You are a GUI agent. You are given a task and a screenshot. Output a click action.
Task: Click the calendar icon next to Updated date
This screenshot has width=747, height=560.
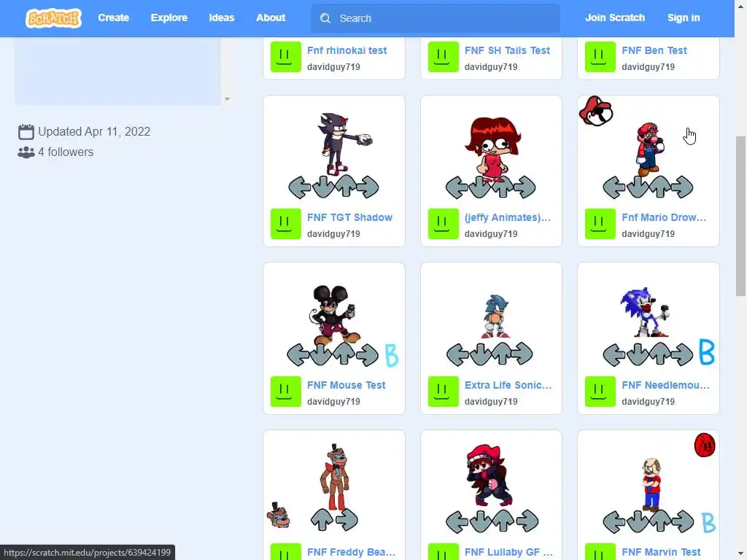[x=26, y=131]
